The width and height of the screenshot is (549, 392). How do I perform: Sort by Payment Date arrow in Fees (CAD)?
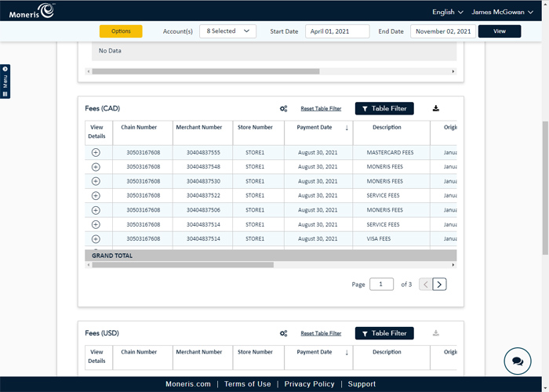pyautogui.click(x=347, y=128)
